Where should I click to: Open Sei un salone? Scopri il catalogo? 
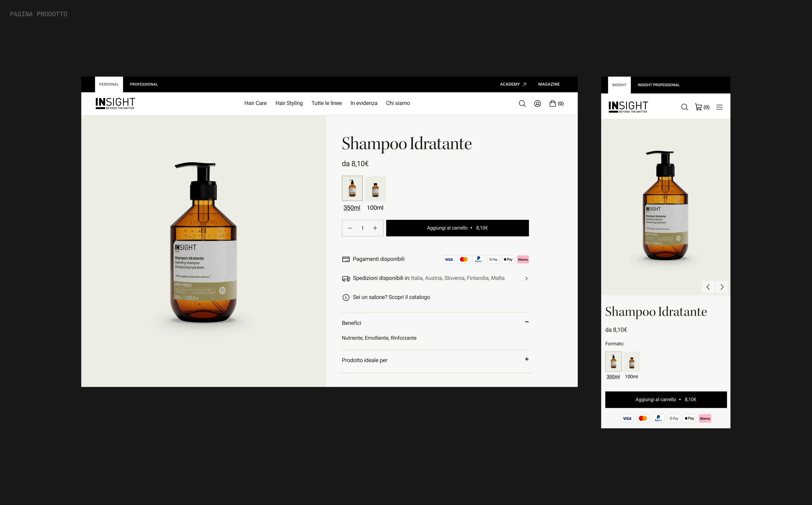pyautogui.click(x=391, y=297)
